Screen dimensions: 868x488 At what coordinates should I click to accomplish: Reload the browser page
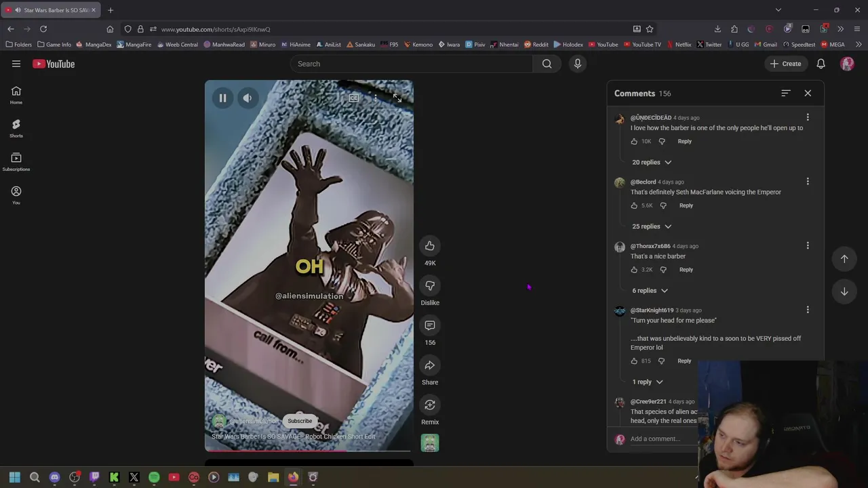[43, 29]
